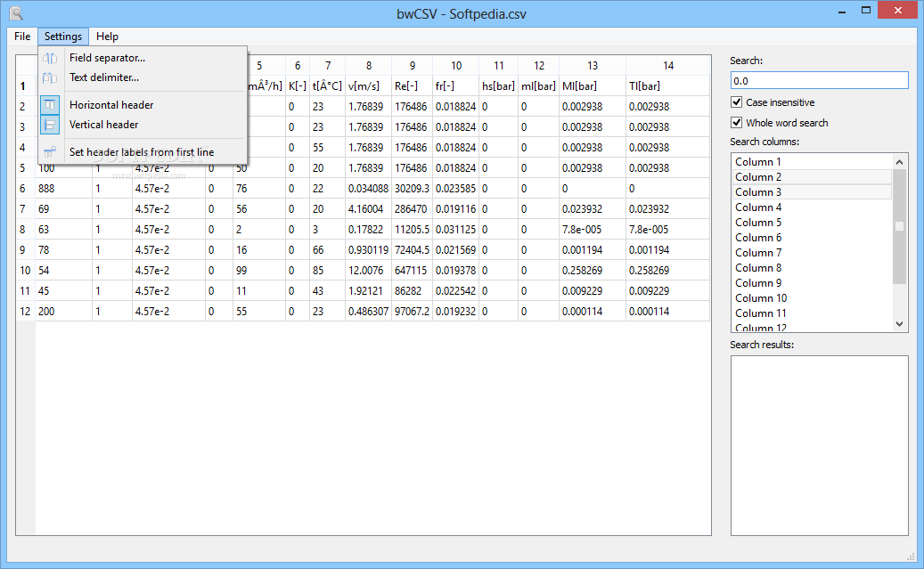
Task: Choose Text delimiter... menu entry
Action: tap(143, 77)
